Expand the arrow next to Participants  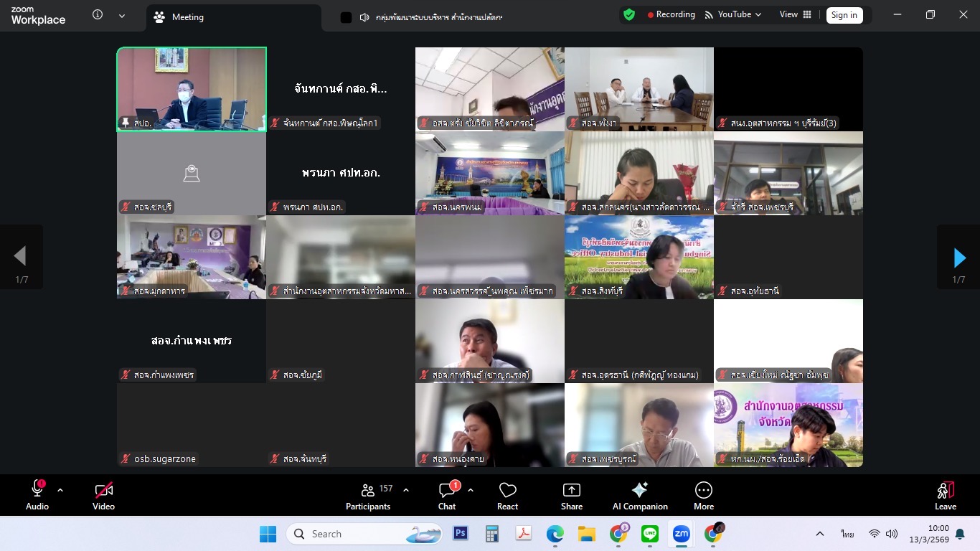406,490
